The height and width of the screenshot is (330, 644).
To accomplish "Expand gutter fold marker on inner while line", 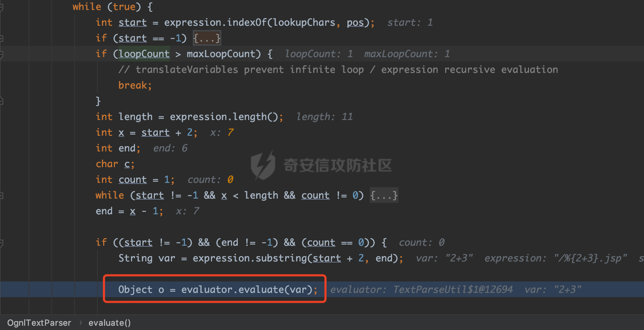I will tap(1, 195).
